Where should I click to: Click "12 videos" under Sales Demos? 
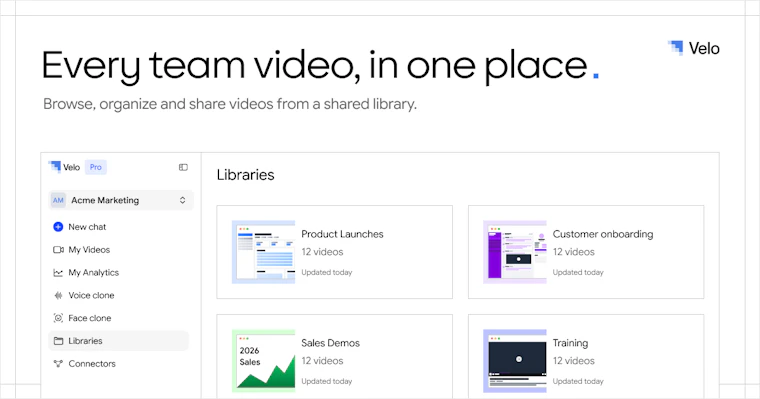pyautogui.click(x=322, y=361)
